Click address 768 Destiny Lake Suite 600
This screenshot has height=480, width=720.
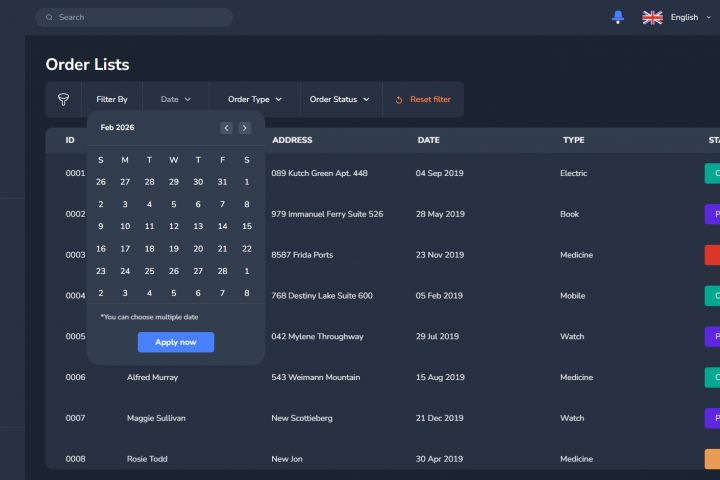(322, 296)
